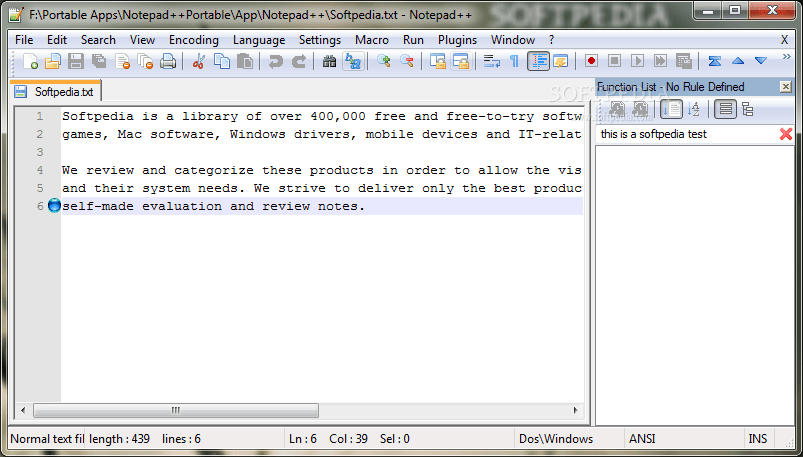Open the Window menu

[513, 39]
